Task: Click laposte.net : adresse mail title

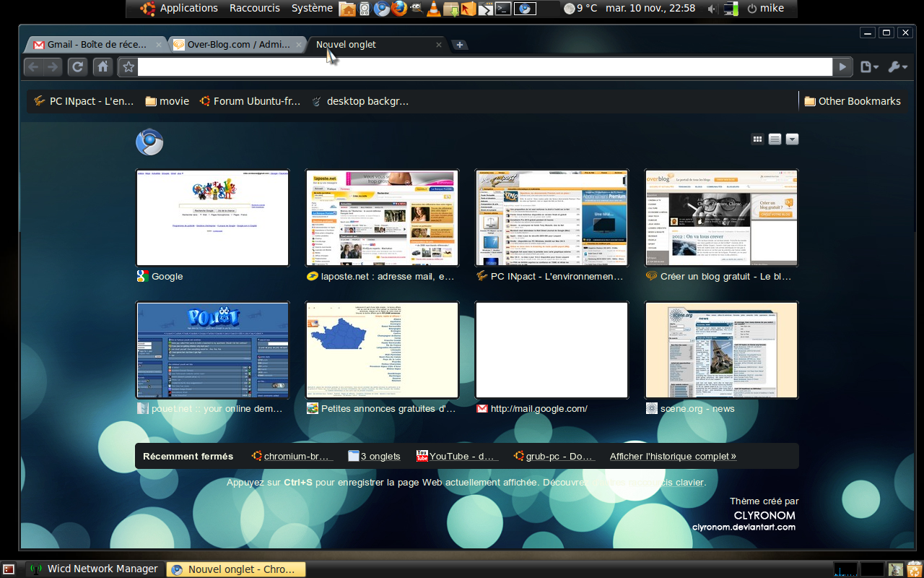Action: tap(388, 276)
